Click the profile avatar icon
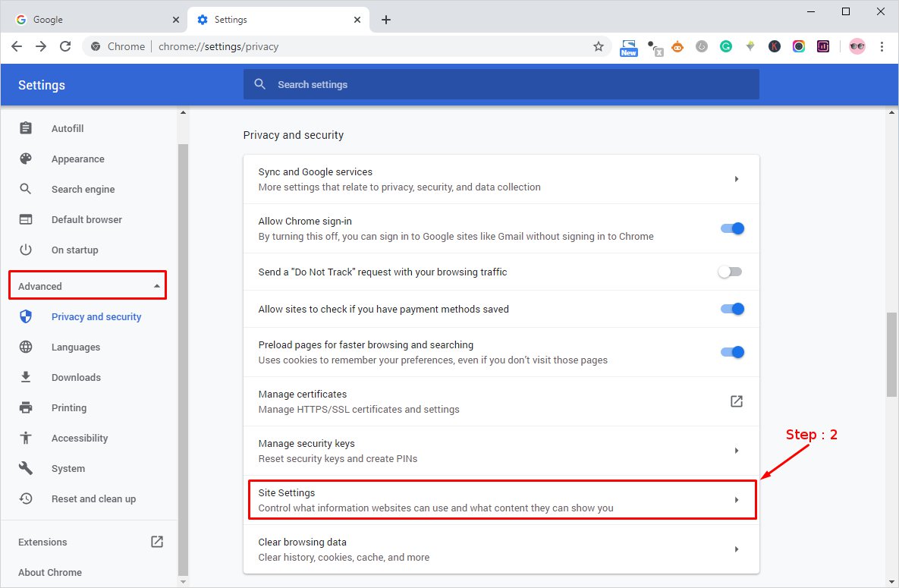Viewport: 899px width, 588px height. click(857, 46)
